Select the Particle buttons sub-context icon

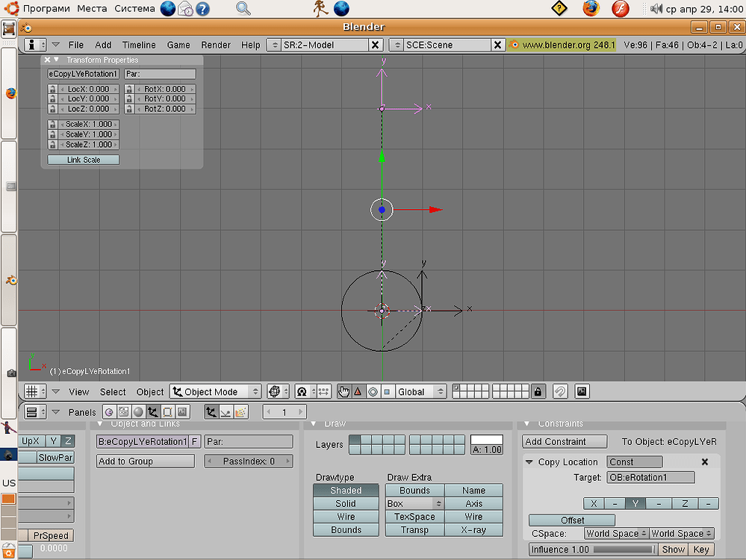(x=240, y=412)
